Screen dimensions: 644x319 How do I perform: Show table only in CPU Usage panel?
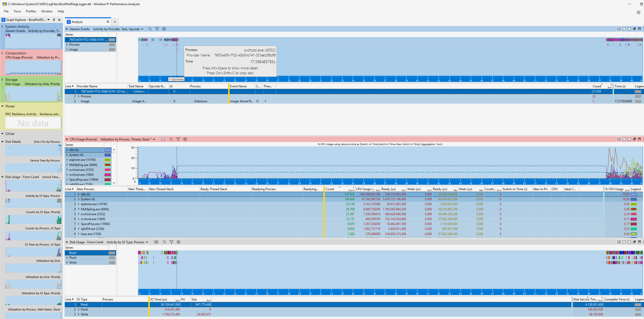629,139
